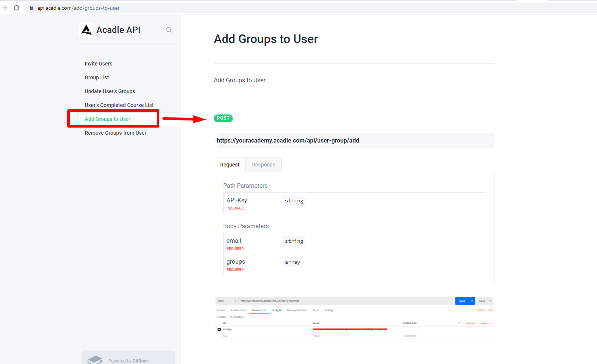Click the email parameter name
This screenshot has width=597, height=364.
point(234,241)
